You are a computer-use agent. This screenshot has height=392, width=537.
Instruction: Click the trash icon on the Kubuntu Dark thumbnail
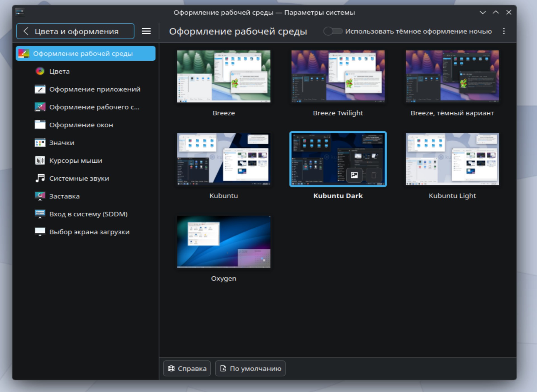coord(373,175)
